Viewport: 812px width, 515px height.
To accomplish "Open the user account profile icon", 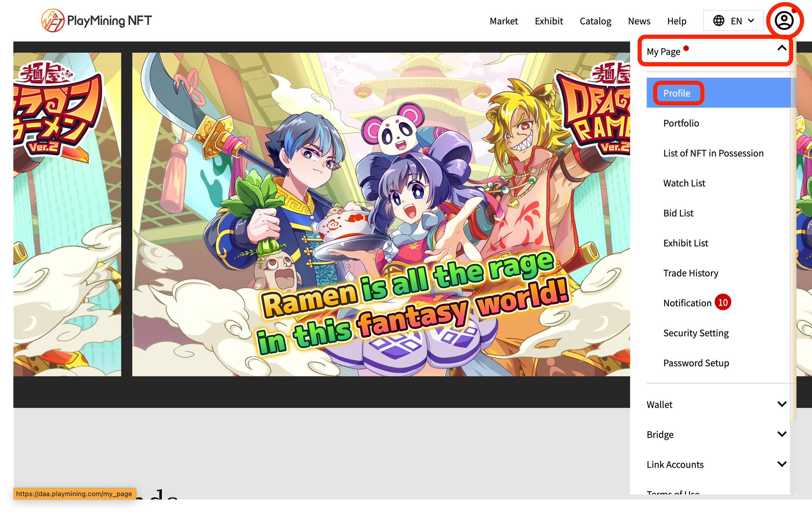I will click(784, 21).
